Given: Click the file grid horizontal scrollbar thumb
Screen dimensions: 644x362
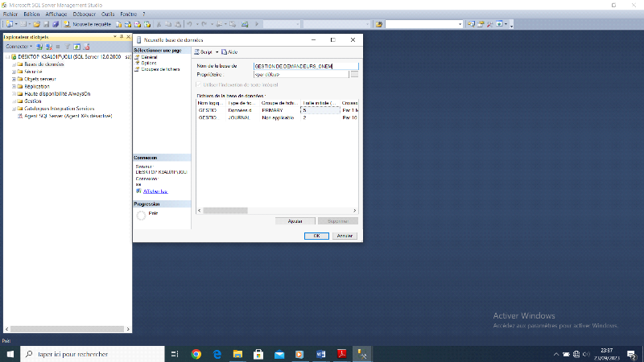Looking at the screenshot, I should click(x=225, y=211).
